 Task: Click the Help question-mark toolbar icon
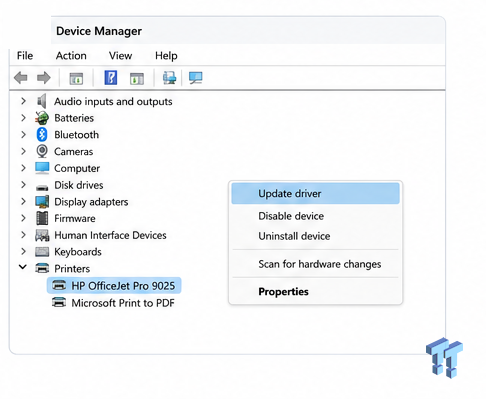pos(111,78)
